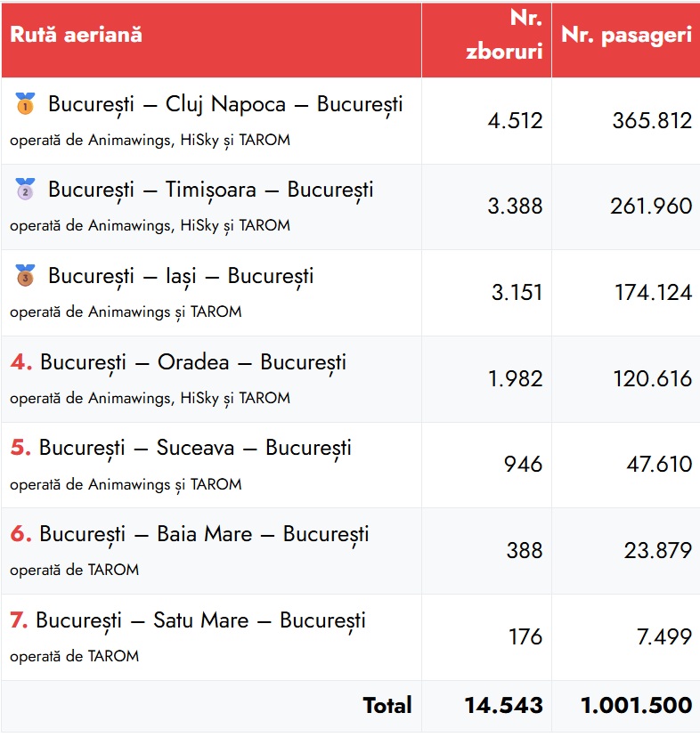Click the 'Nr. zboruri' column header
The image size is (700, 737).
pos(504,36)
